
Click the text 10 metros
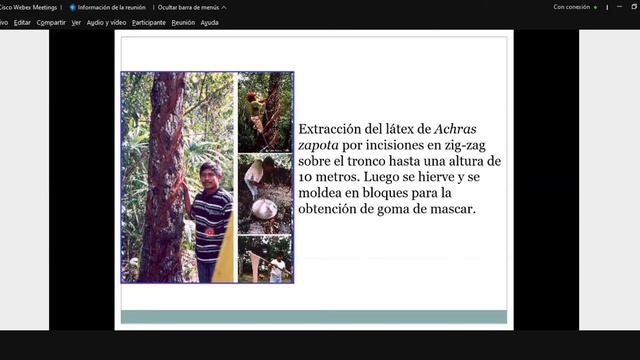click(x=329, y=177)
